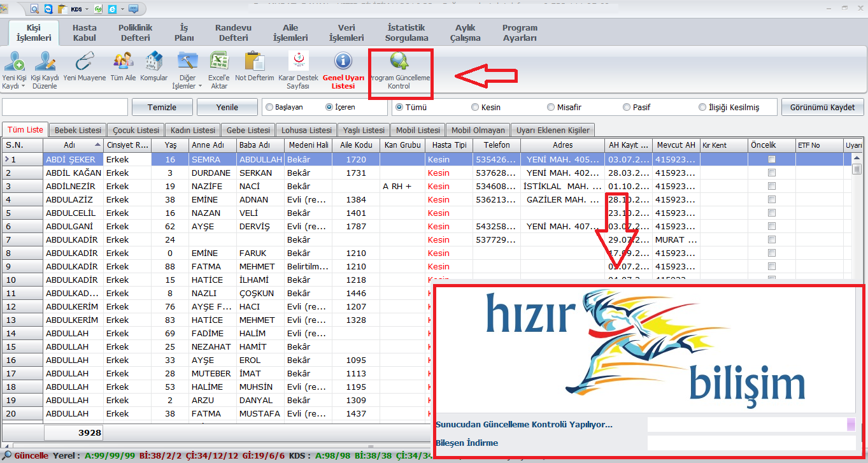Open Program Ayarları ribbon tab

coord(520,32)
